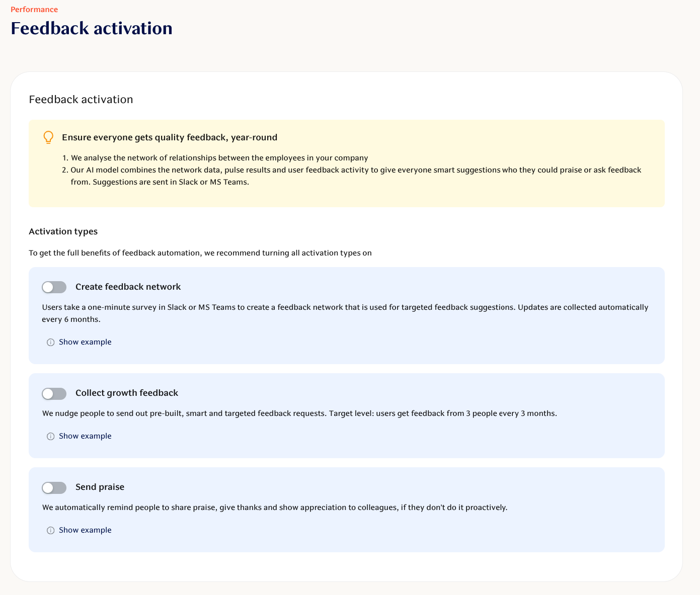Expand Show example for Collect growth feedback
Image resolution: width=700 pixels, height=595 pixels.
(x=85, y=436)
